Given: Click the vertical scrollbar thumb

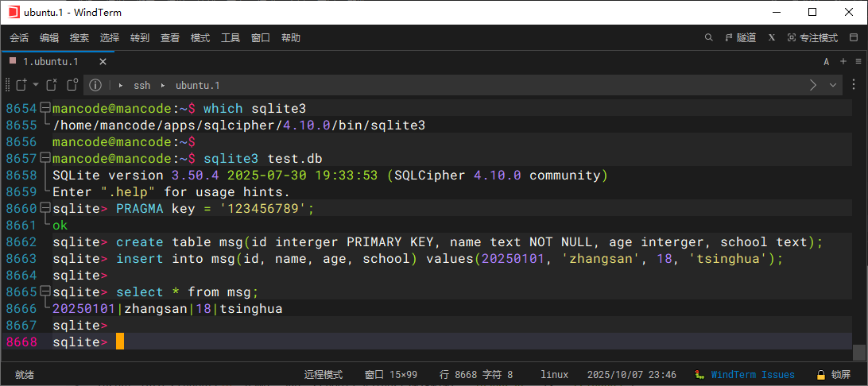Looking at the screenshot, I should (858, 351).
